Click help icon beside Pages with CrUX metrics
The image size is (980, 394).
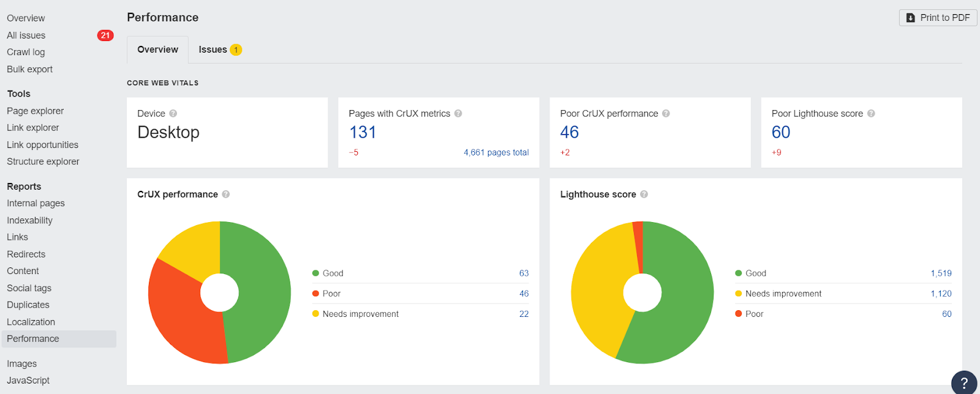(458, 114)
